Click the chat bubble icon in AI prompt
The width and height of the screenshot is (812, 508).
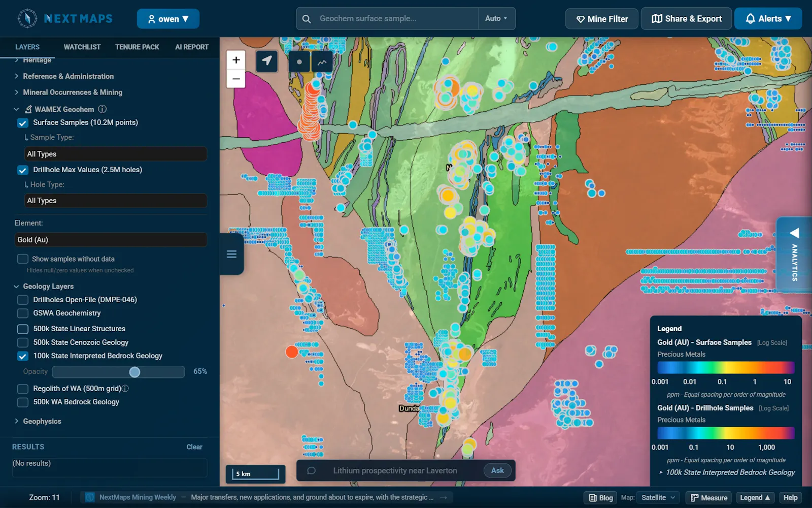[x=312, y=470]
